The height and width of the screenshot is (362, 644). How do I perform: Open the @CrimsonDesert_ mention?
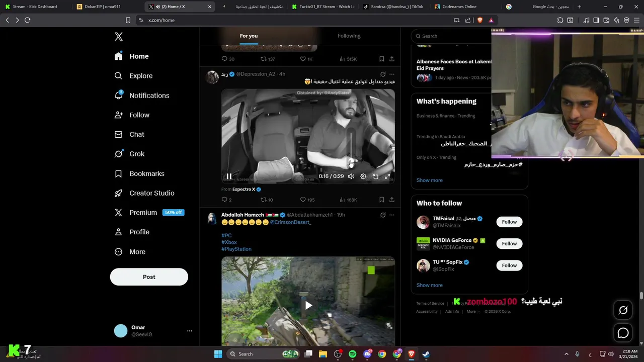click(x=290, y=222)
